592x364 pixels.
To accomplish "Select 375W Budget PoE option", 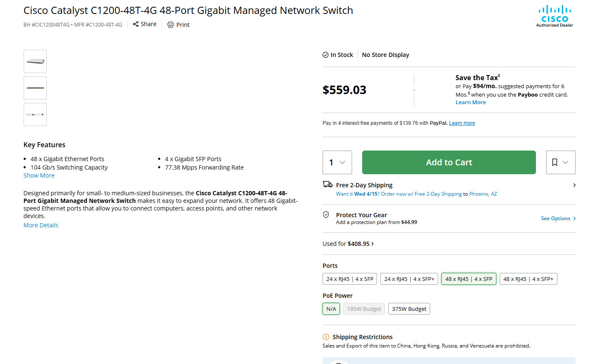I will point(409,309).
